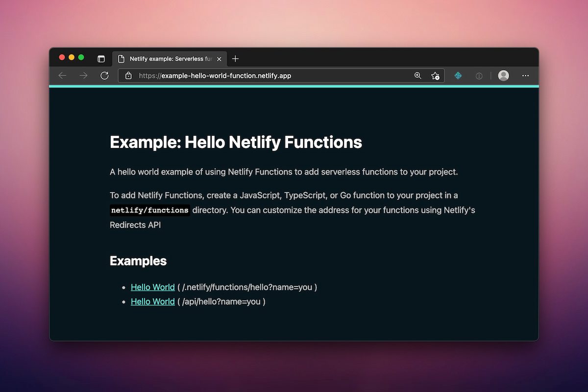Switch to the Netlify example tab
This screenshot has height=392, width=588.
pyautogui.click(x=167, y=59)
